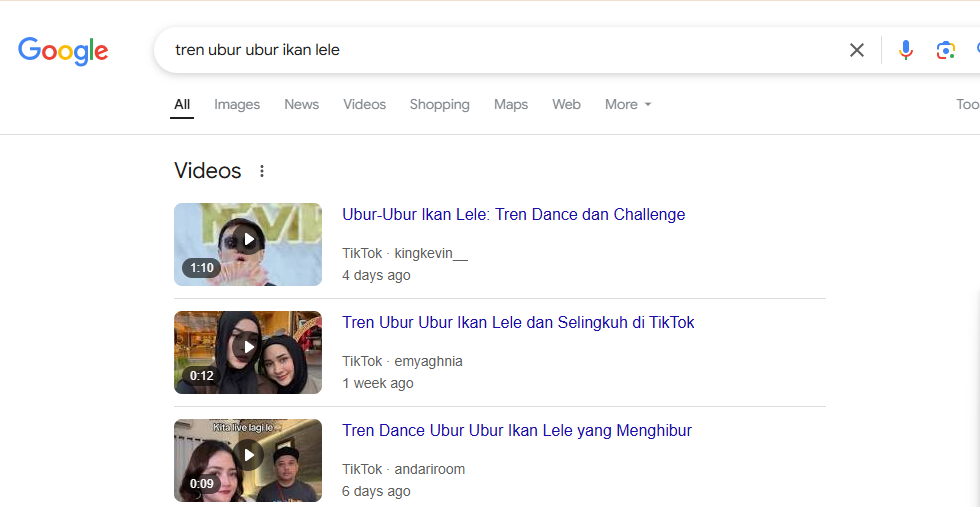Switch to News tab
980x507 pixels.
[301, 104]
